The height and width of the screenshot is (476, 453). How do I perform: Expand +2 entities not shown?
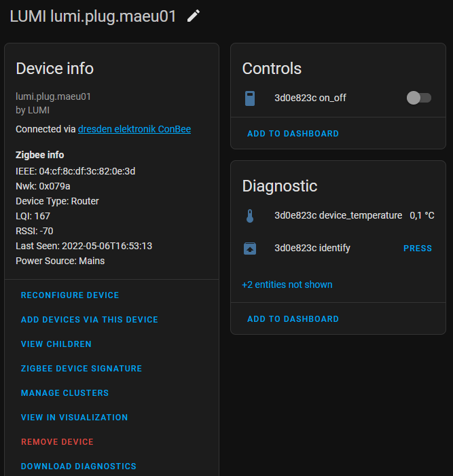pos(287,285)
